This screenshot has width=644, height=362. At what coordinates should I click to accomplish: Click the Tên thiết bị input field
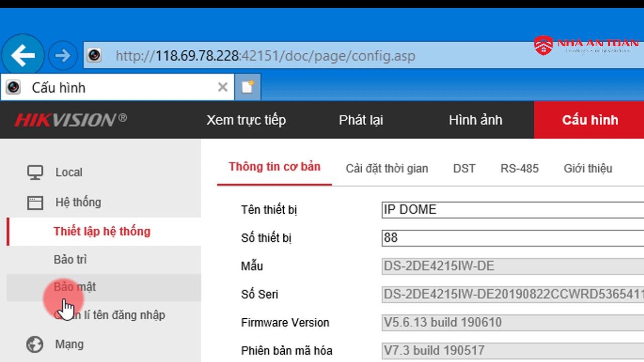point(513,210)
